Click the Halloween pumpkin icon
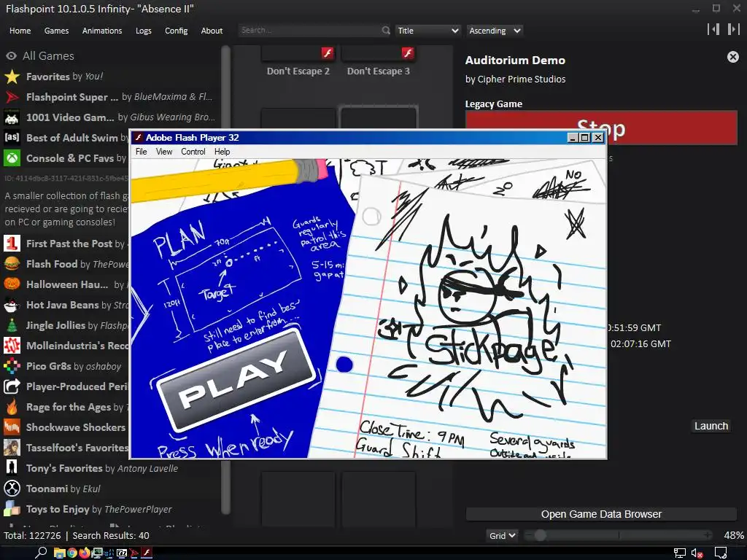This screenshot has width=747, height=560. pyautogui.click(x=12, y=284)
